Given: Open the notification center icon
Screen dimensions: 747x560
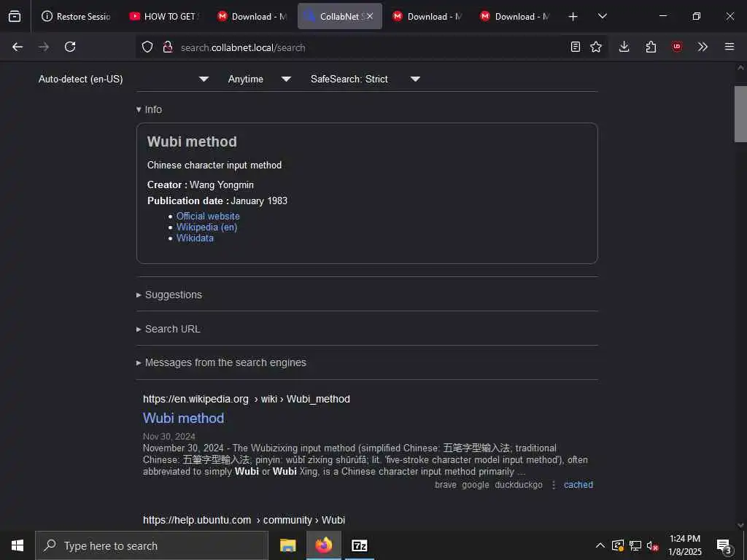Looking at the screenshot, I should point(724,545).
